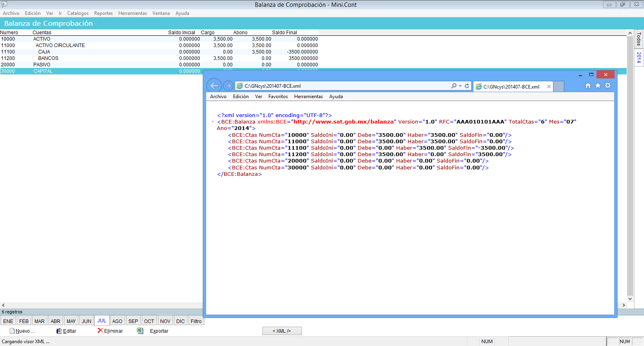Open Favoritos menu in the browser window
The height and width of the screenshot is (346, 644).
278,97
